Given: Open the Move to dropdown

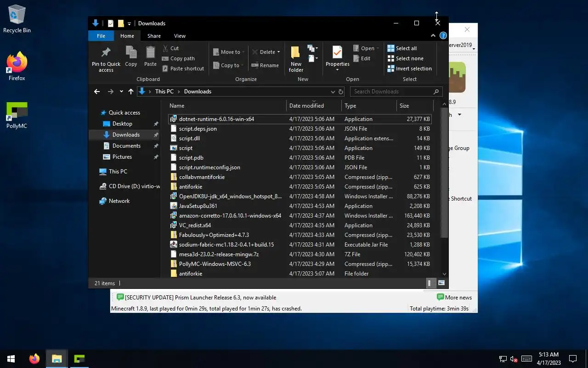Looking at the screenshot, I should pyautogui.click(x=229, y=52).
